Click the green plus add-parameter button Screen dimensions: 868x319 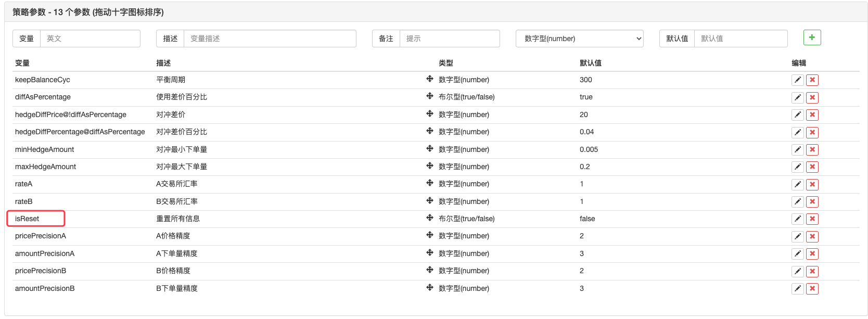click(812, 37)
